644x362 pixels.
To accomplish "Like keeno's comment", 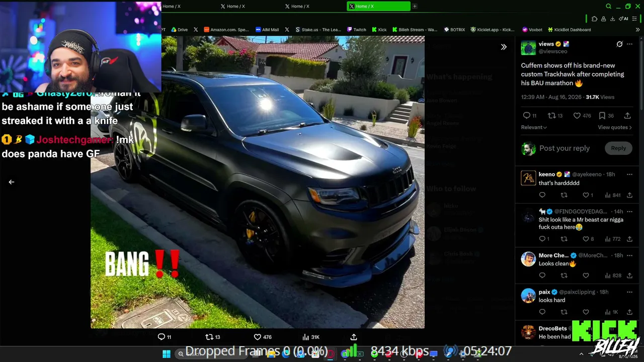I will (x=586, y=195).
